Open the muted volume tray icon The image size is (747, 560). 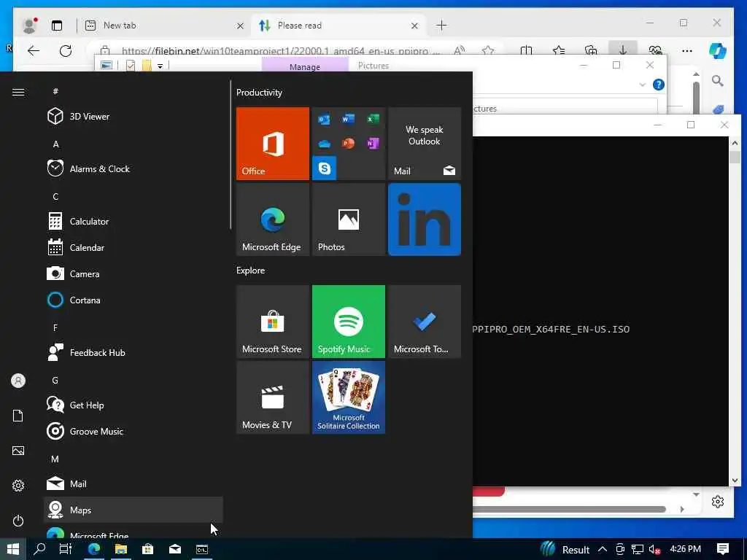pyautogui.click(x=655, y=549)
